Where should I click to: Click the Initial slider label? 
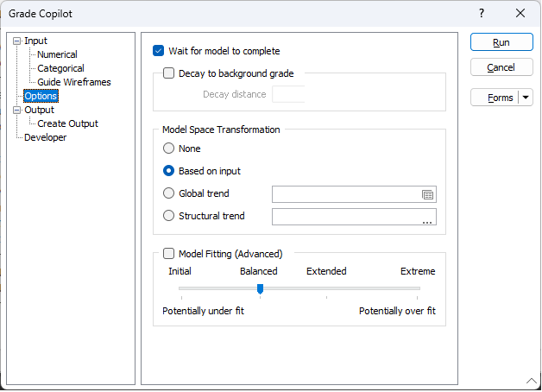click(x=180, y=271)
